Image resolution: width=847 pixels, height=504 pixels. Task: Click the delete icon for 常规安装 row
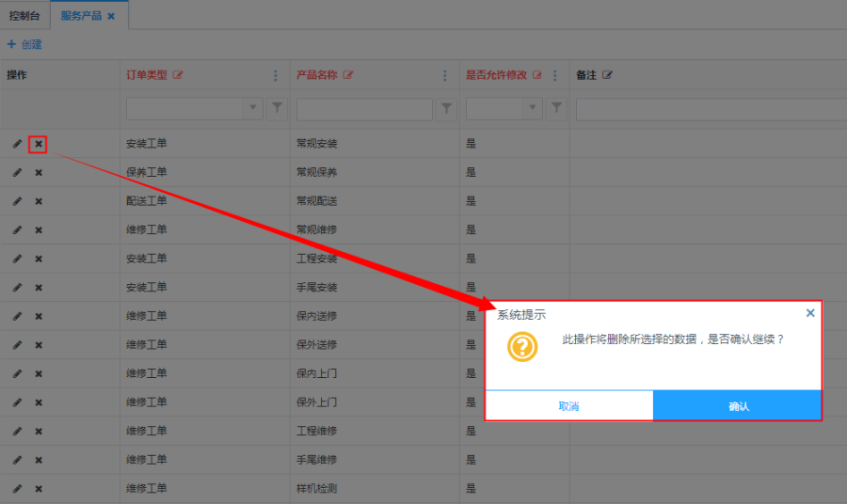pos(39,144)
